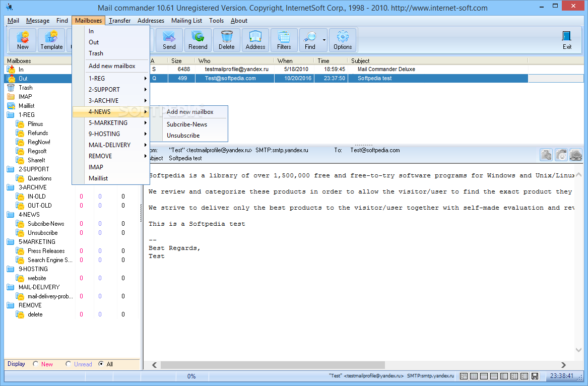Expand the 9-HOSTING submenu entry
588x386 pixels.
pyautogui.click(x=111, y=134)
